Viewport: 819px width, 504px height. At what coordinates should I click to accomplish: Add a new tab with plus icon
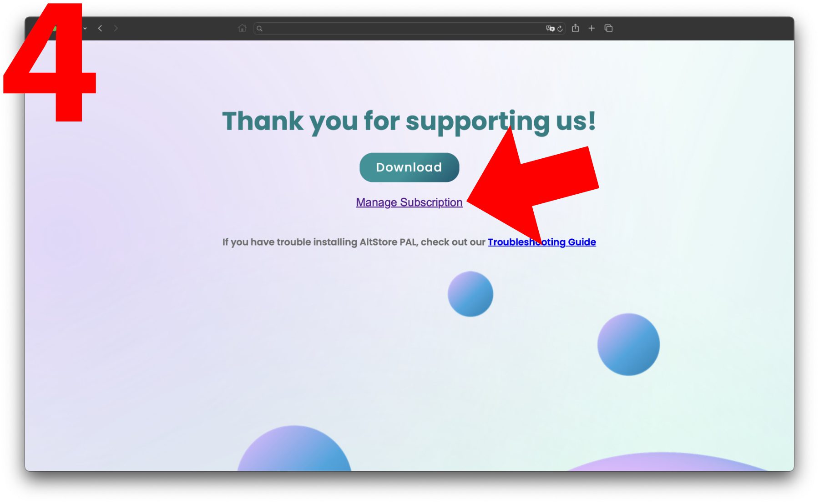(591, 28)
